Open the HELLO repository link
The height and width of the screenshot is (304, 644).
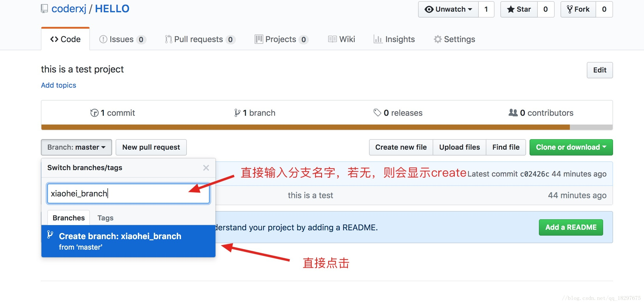112,9
